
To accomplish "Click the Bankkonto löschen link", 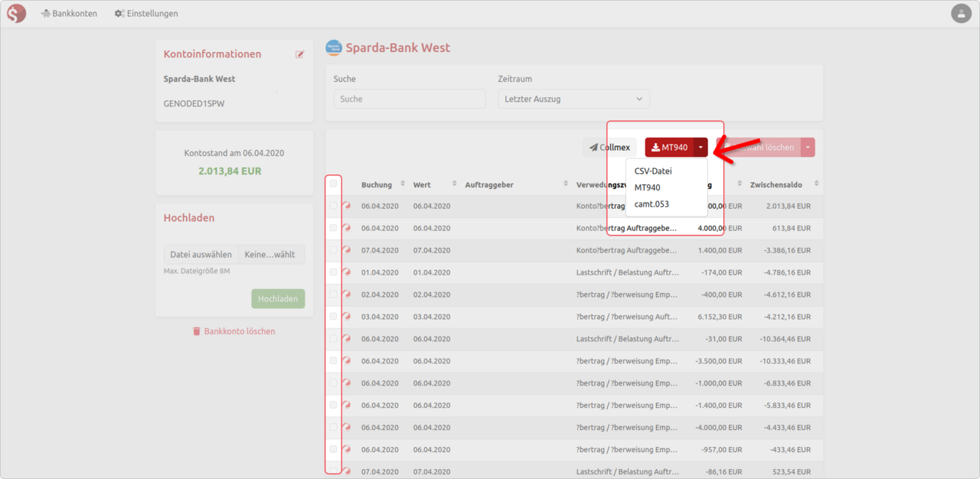I will coord(234,331).
